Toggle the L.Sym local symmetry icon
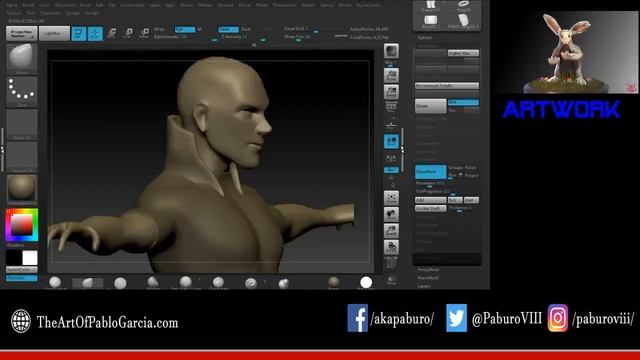Image resolution: width=640 pixels, height=360 pixels. [x=391, y=158]
